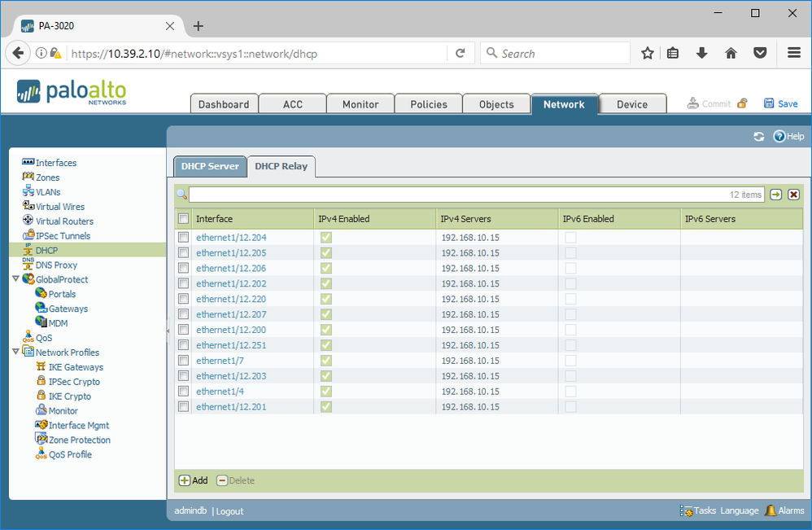
Task: Check the box for ethernet1/12.204 row
Action: tap(184, 238)
